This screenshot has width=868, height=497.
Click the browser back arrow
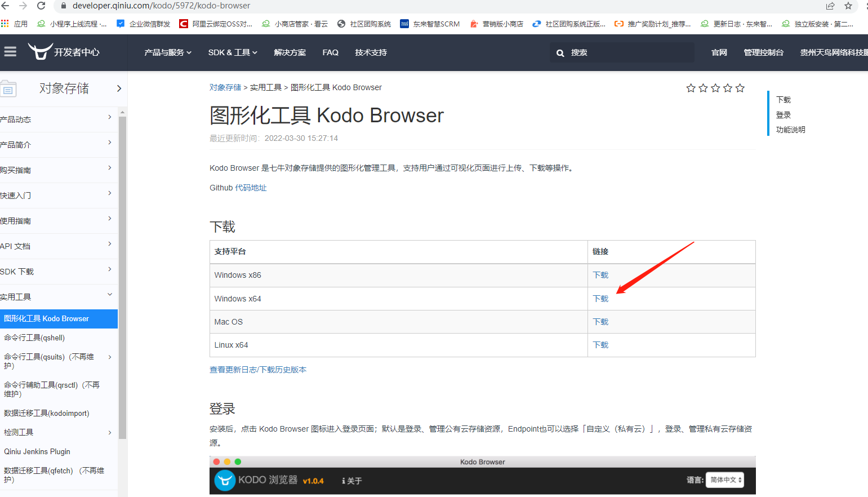point(5,6)
